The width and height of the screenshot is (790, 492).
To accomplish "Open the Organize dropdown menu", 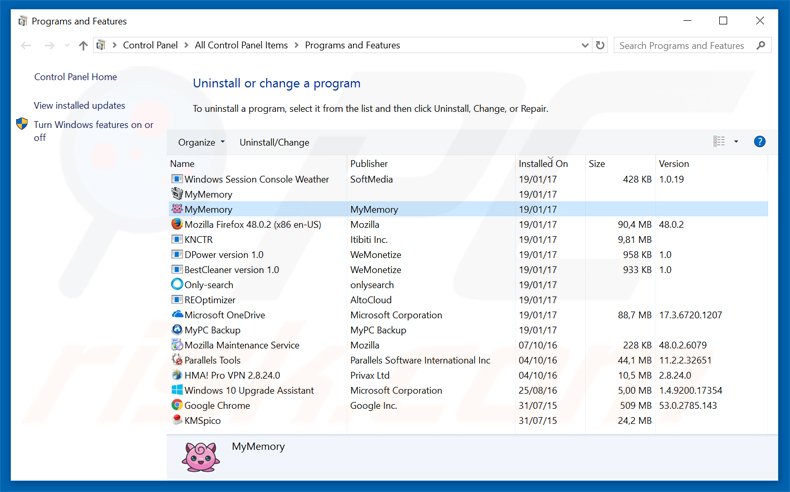I will click(201, 143).
